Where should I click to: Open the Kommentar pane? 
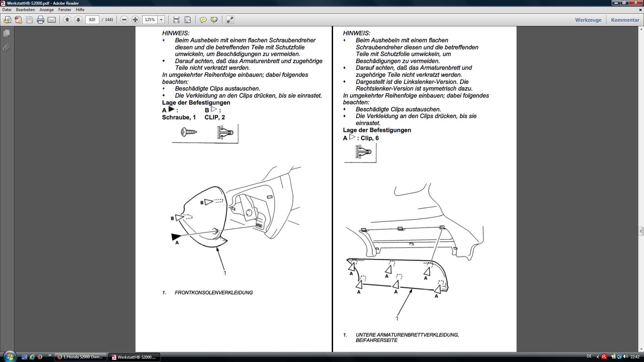pos(625,20)
